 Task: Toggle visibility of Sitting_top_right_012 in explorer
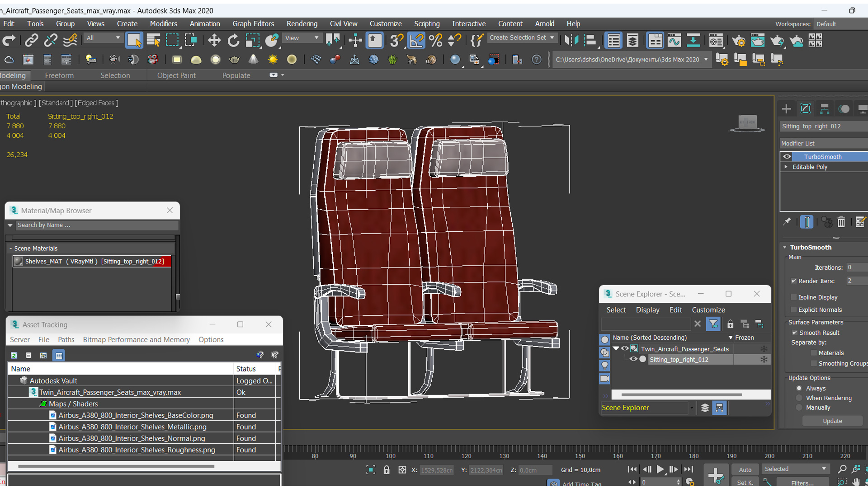point(633,359)
